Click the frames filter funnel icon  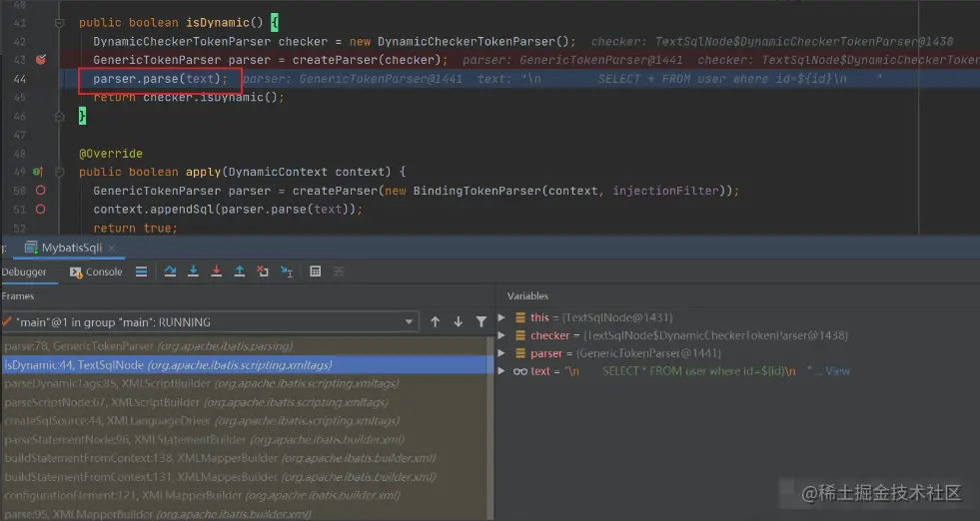pyautogui.click(x=482, y=321)
